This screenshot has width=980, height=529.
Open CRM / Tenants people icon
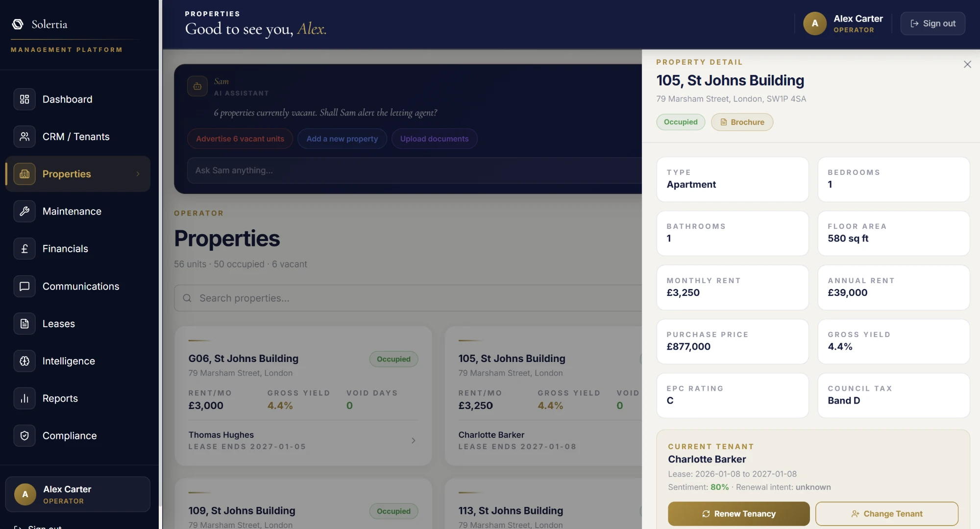24,137
